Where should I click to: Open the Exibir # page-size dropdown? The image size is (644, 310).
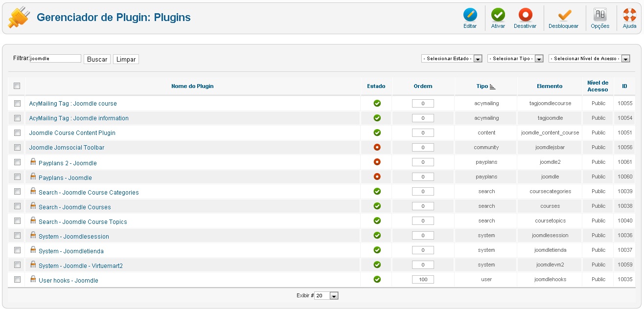pos(326,296)
